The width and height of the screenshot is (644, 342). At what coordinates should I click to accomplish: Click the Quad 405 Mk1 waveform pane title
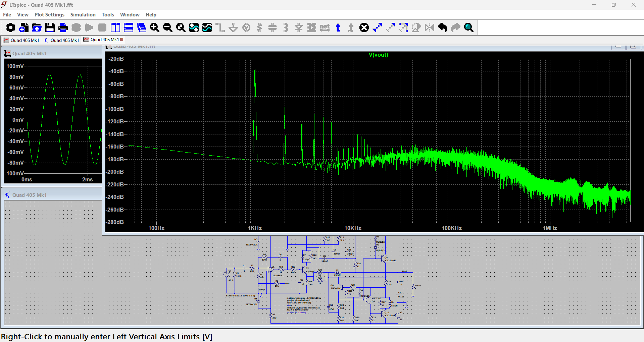pos(30,54)
